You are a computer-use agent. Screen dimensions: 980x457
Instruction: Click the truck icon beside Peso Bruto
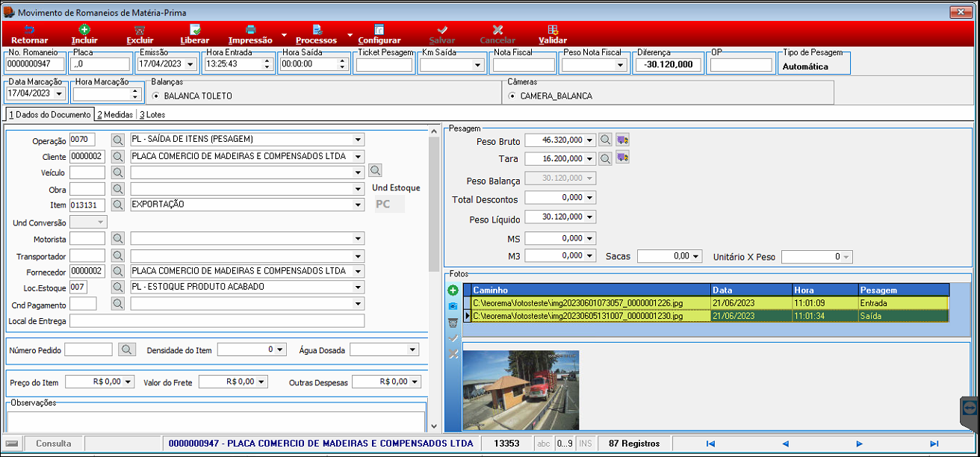tap(622, 140)
